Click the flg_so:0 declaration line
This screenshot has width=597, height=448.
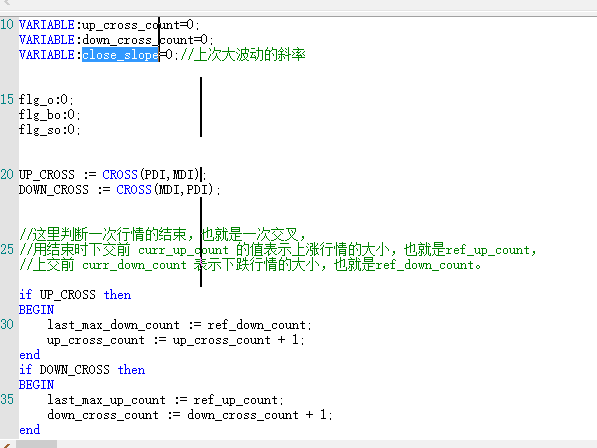coord(49,130)
